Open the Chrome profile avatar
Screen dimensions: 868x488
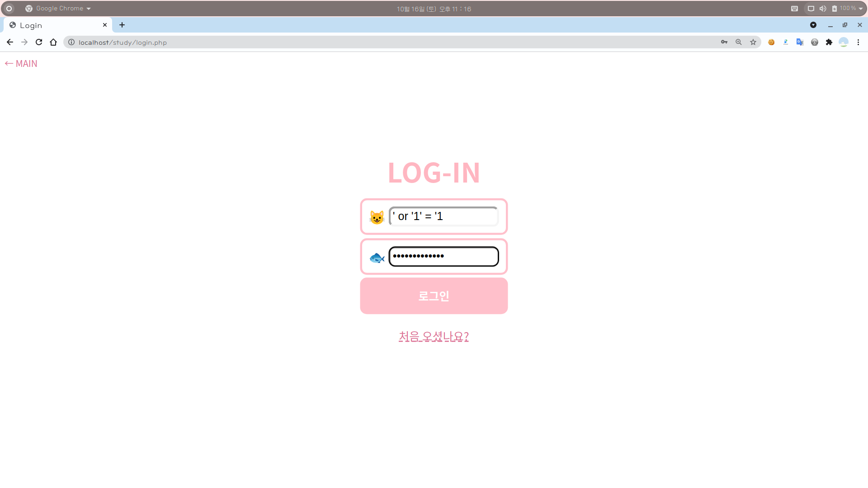pos(844,42)
